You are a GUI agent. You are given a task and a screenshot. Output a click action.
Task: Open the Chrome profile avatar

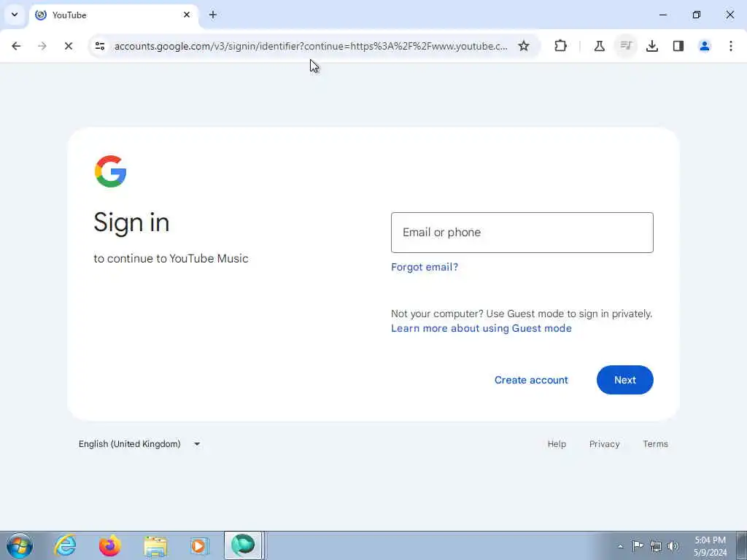click(705, 46)
